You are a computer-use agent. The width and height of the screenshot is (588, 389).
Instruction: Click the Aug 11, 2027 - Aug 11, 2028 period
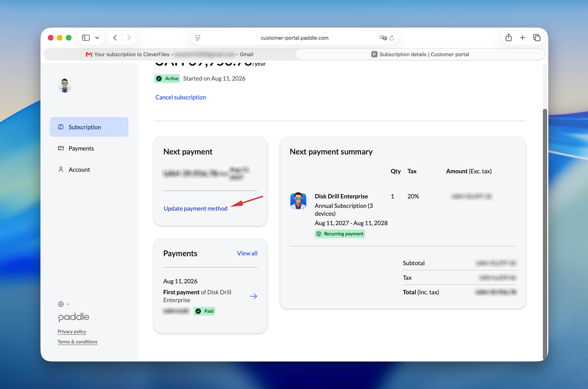click(351, 223)
